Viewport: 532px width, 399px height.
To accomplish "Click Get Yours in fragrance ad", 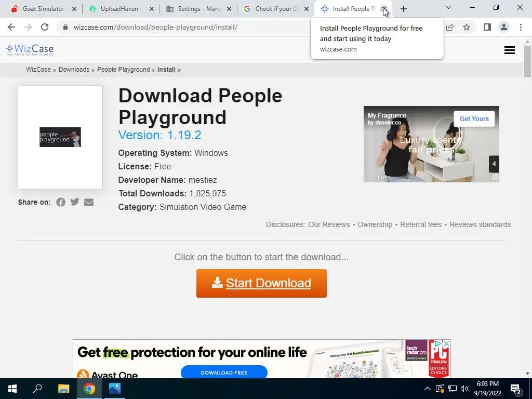I will pyautogui.click(x=474, y=119).
